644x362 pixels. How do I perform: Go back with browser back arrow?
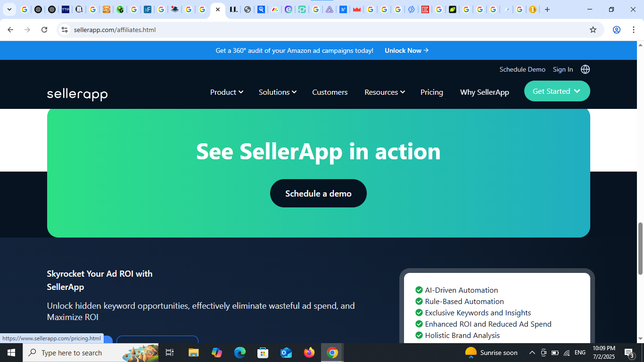[10, 30]
